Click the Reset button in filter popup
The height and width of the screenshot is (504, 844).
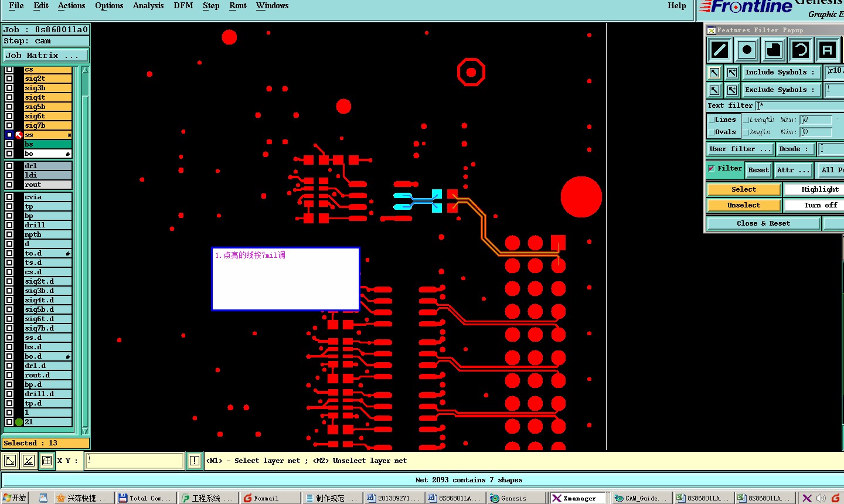(758, 171)
